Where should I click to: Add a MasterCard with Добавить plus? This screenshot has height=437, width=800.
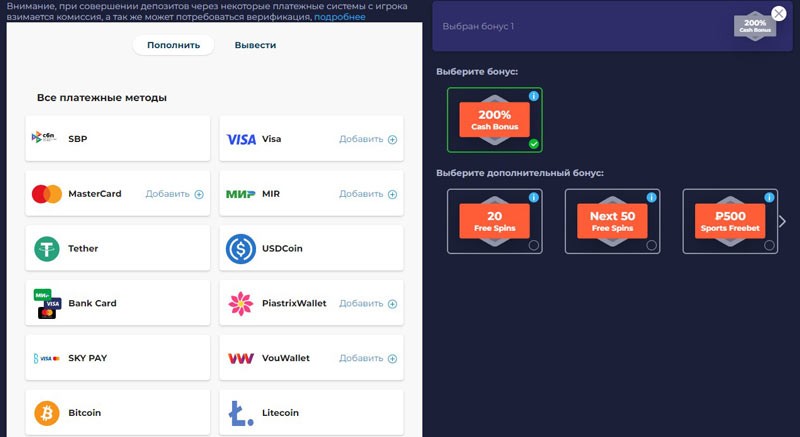(x=174, y=194)
